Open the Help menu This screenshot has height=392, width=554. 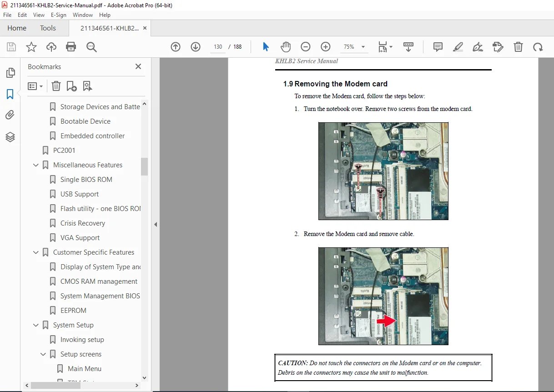point(105,15)
